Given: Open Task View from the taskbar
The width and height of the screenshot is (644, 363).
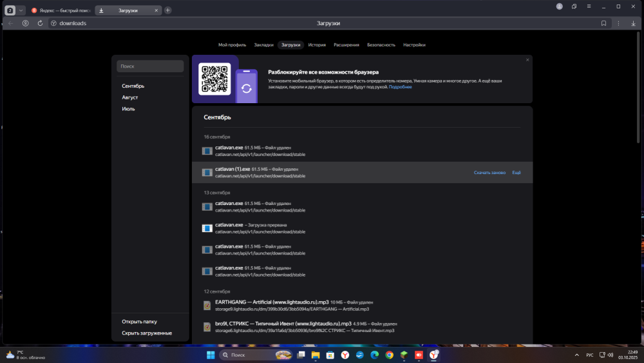Looking at the screenshot, I should (x=301, y=355).
